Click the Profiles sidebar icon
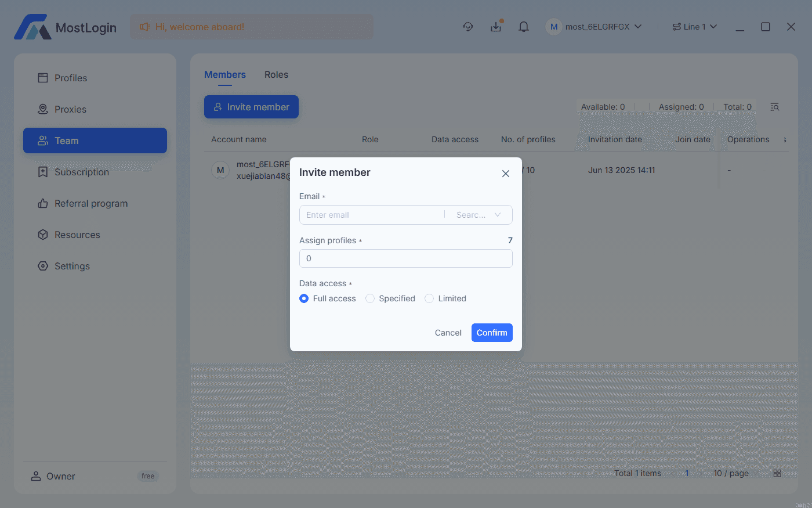 (43, 78)
